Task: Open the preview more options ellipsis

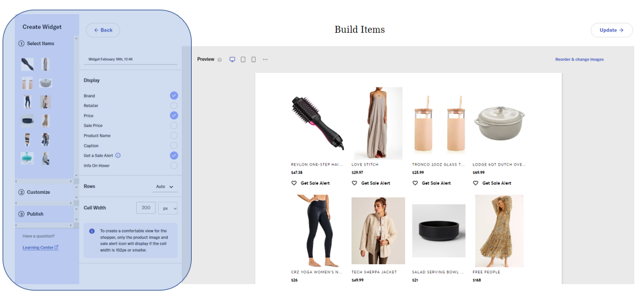Action: pyautogui.click(x=265, y=59)
